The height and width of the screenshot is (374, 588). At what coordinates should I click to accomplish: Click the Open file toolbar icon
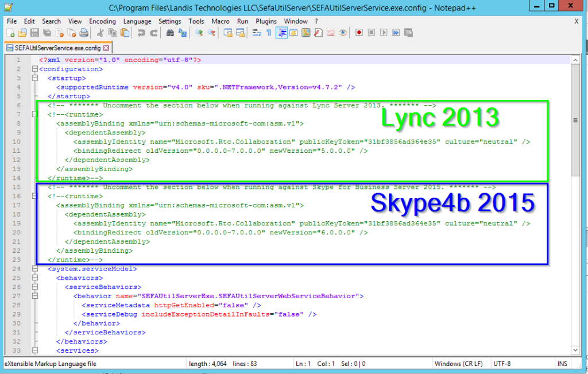pyautogui.click(x=22, y=33)
